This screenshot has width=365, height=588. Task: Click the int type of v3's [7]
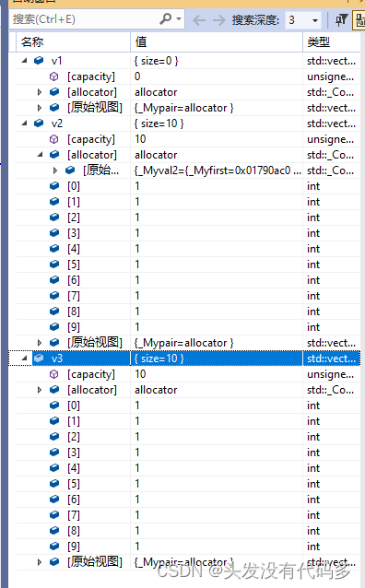pyautogui.click(x=313, y=515)
